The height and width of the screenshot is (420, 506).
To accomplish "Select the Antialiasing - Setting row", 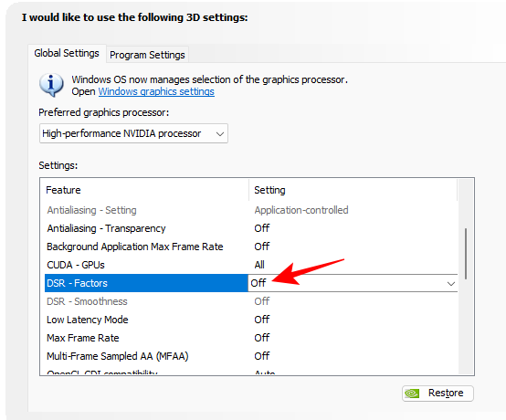I will coord(251,210).
